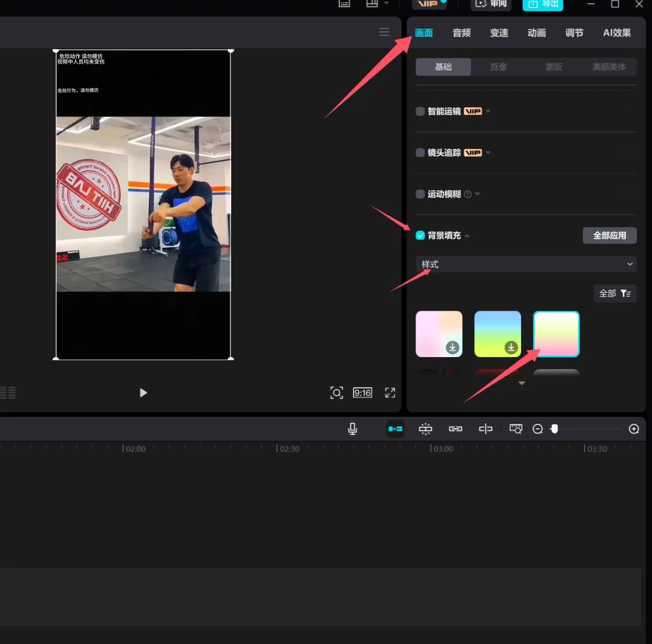The image size is (652, 644).
Task: Click the 9:16 aspect ratio button
Action: pos(363,393)
